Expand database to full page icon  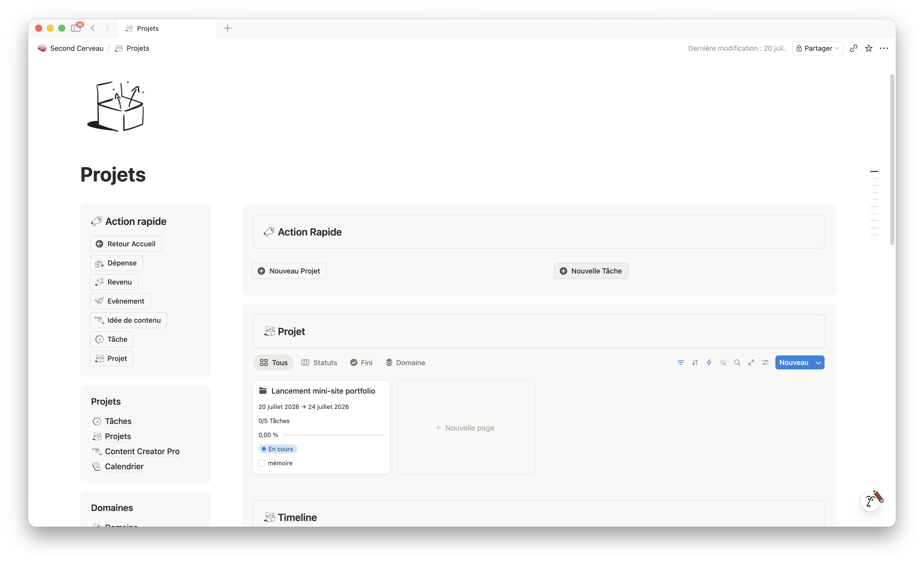pyautogui.click(x=751, y=362)
